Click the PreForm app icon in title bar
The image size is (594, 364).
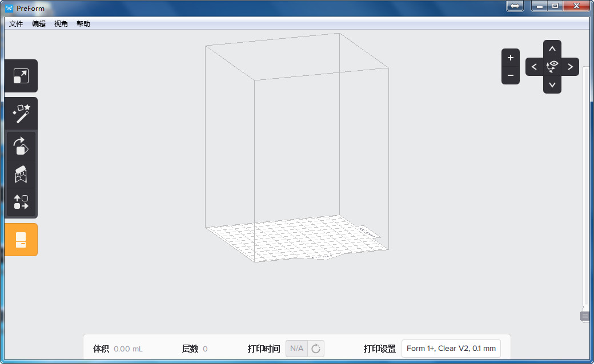click(x=9, y=9)
